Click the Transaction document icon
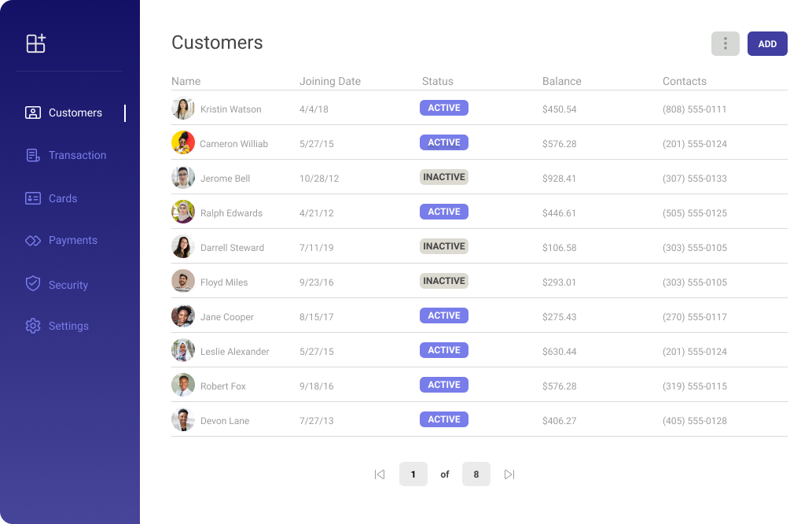 pyautogui.click(x=33, y=155)
